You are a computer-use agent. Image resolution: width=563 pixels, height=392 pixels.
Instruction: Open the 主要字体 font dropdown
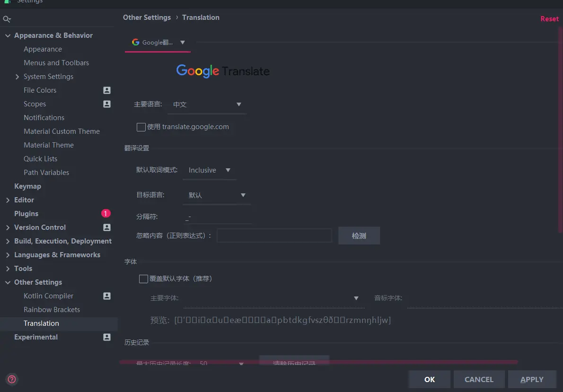[x=273, y=298]
